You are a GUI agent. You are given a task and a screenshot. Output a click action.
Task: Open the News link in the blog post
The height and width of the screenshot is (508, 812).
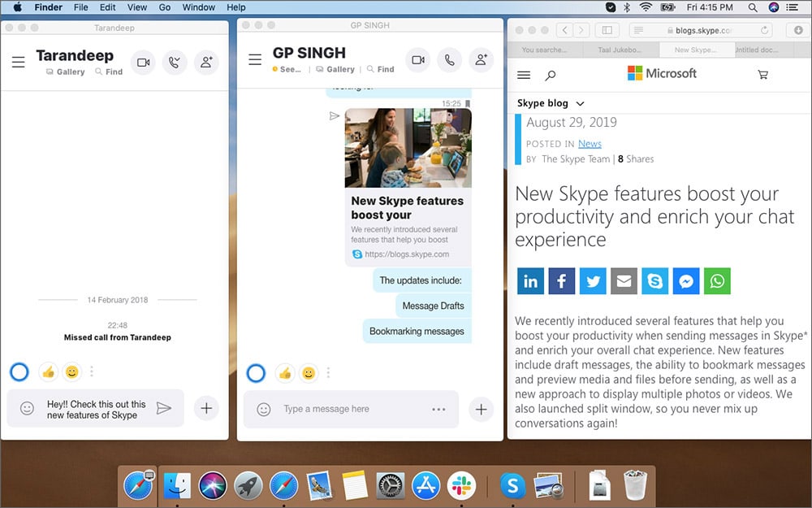tap(590, 143)
